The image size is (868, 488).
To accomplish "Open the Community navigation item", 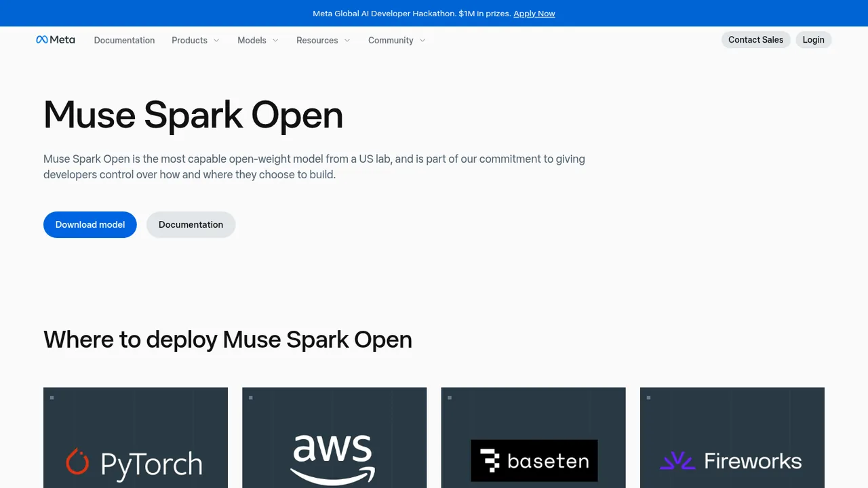I will [391, 41].
